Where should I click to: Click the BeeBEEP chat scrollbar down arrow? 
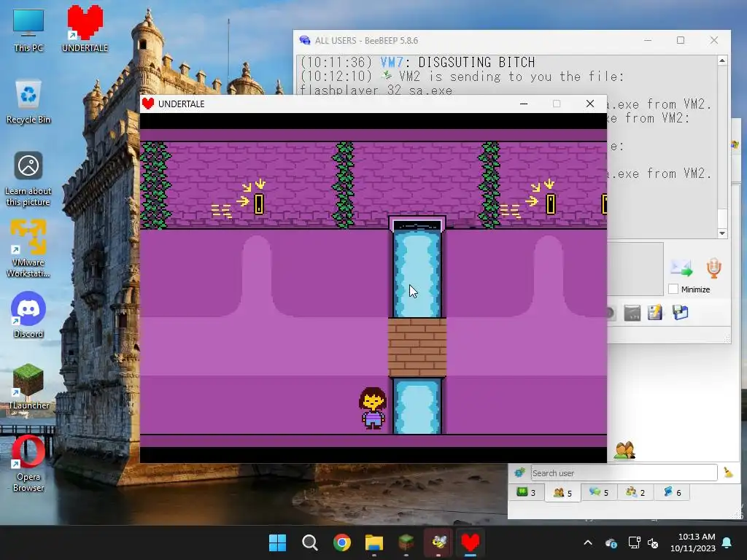click(x=722, y=233)
